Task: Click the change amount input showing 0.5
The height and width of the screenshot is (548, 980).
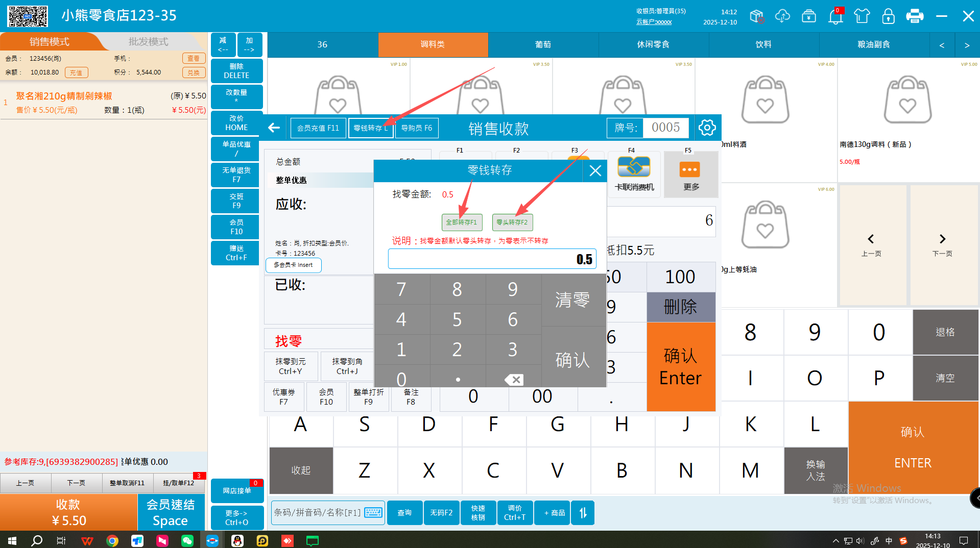Action: pos(492,259)
